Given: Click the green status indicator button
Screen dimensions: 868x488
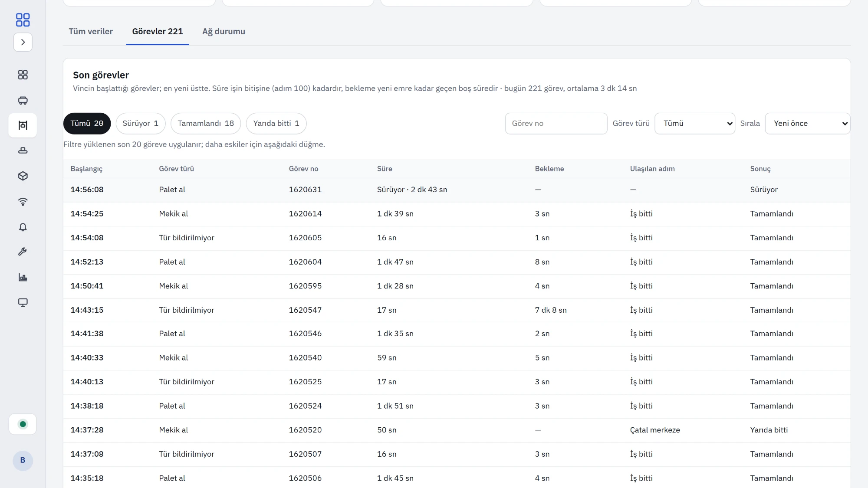Looking at the screenshot, I should [x=23, y=424].
